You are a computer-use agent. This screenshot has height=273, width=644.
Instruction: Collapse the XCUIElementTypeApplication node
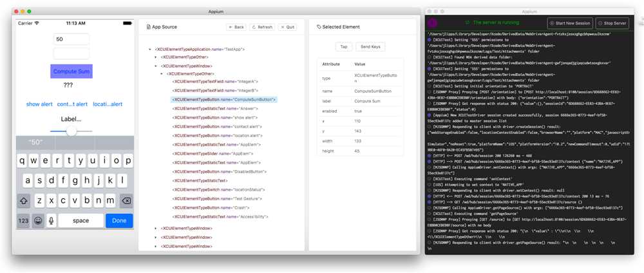pyautogui.click(x=149, y=50)
